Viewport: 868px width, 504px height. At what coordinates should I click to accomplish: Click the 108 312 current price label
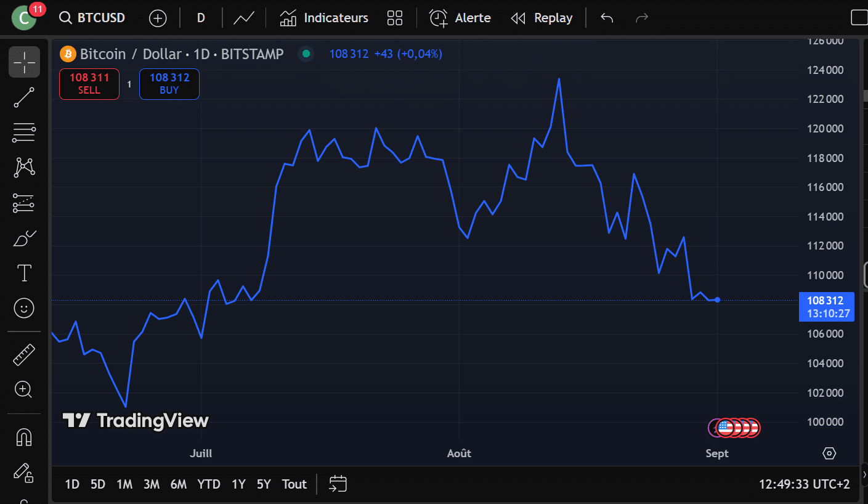[x=825, y=301]
